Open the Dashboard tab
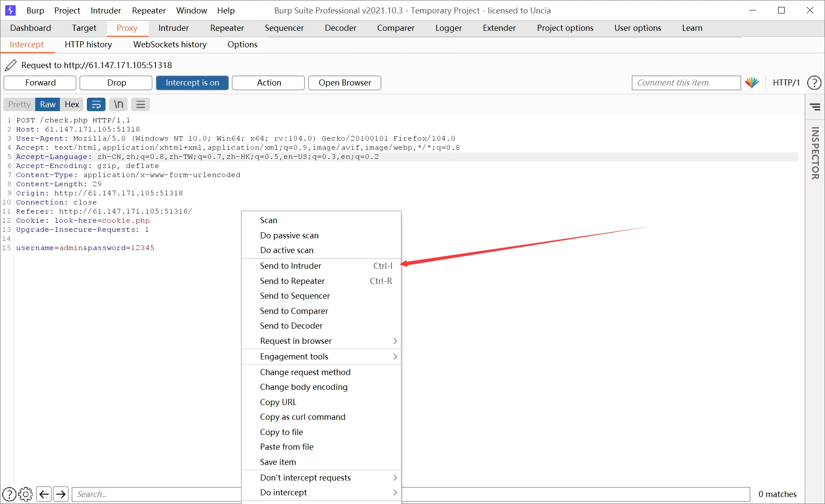Viewport: 825px width, 504px height. (x=30, y=28)
